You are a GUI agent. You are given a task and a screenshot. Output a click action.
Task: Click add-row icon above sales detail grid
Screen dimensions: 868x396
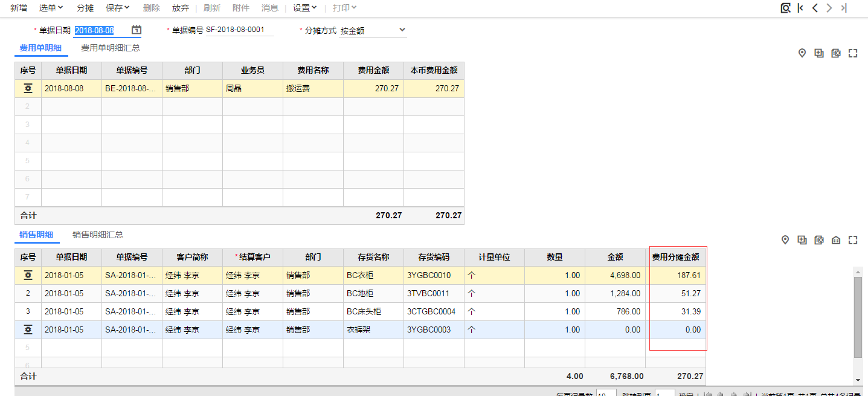(x=802, y=240)
